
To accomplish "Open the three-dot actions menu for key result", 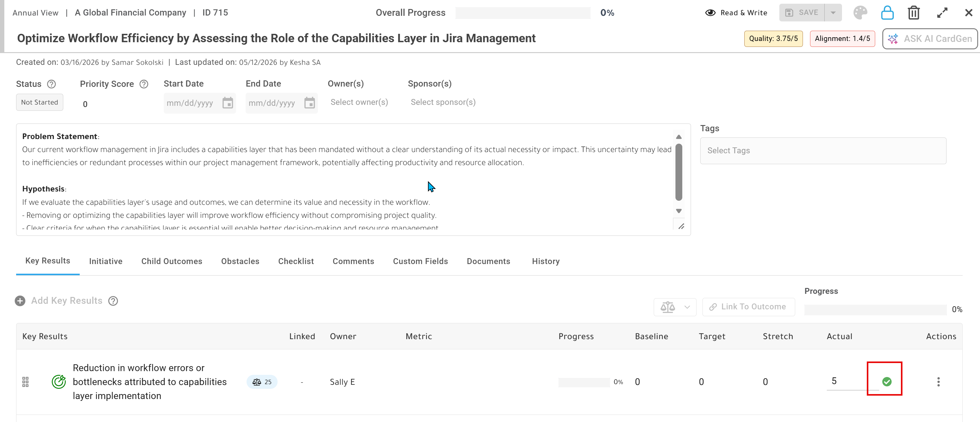I will 938,382.
